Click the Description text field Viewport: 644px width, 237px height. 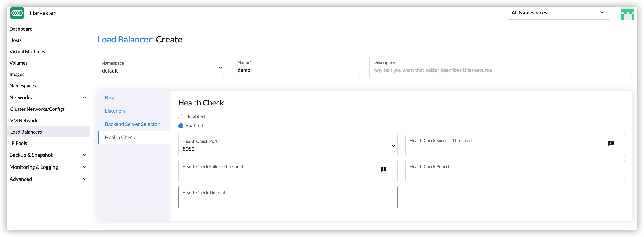500,70
